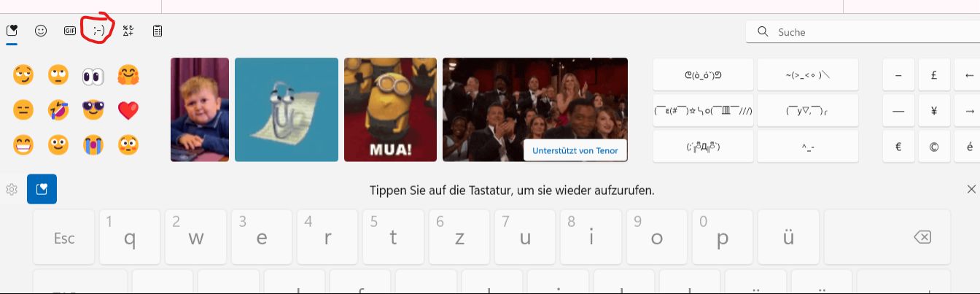Open touch keyboard settings gear
This screenshot has width=980, height=294.
pyautogui.click(x=12, y=190)
